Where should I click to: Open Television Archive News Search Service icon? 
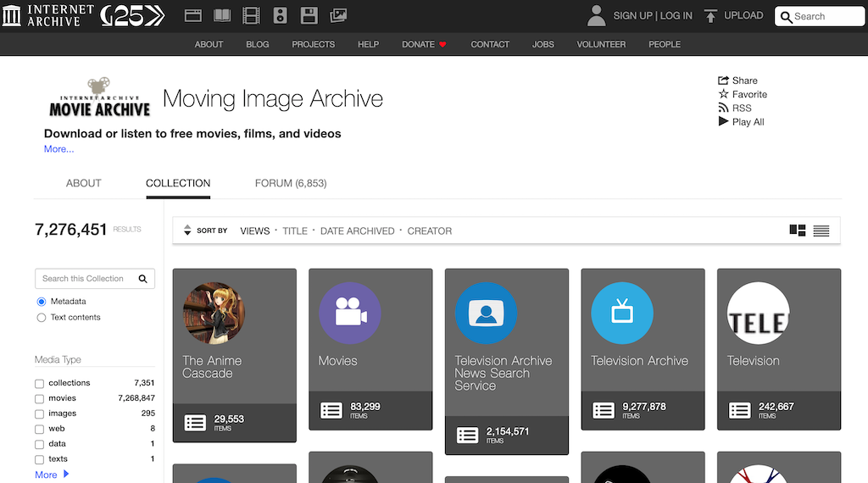pos(486,314)
